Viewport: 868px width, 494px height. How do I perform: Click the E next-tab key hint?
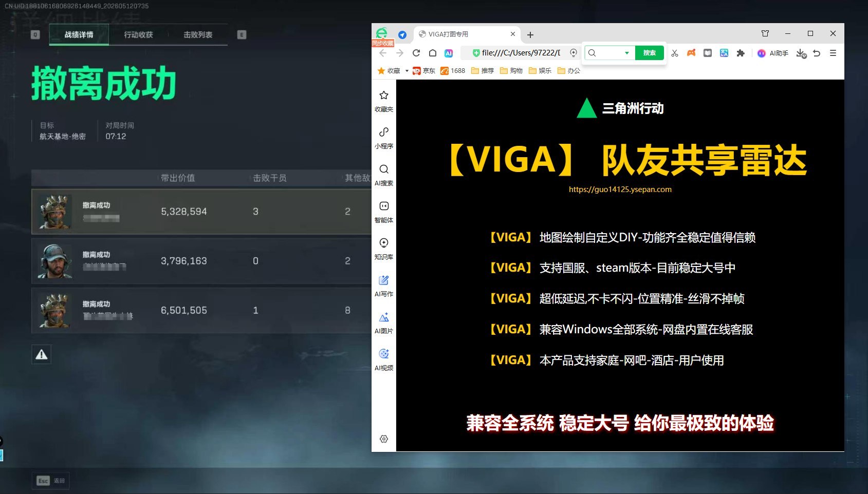242,35
